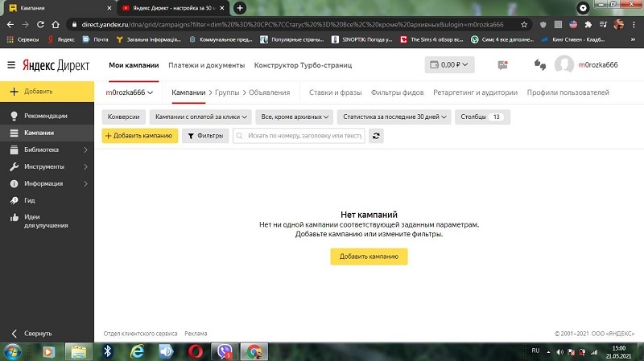Image resolution: width=644 pixels, height=361 pixels.
Task: Open the m0rozka666 account name in header
Action: coord(598,65)
